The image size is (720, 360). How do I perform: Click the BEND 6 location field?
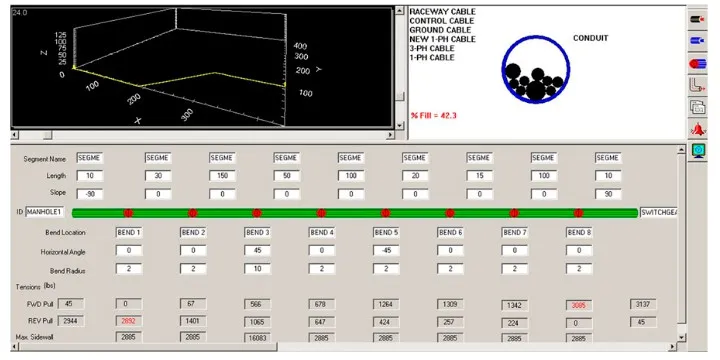coord(450,232)
